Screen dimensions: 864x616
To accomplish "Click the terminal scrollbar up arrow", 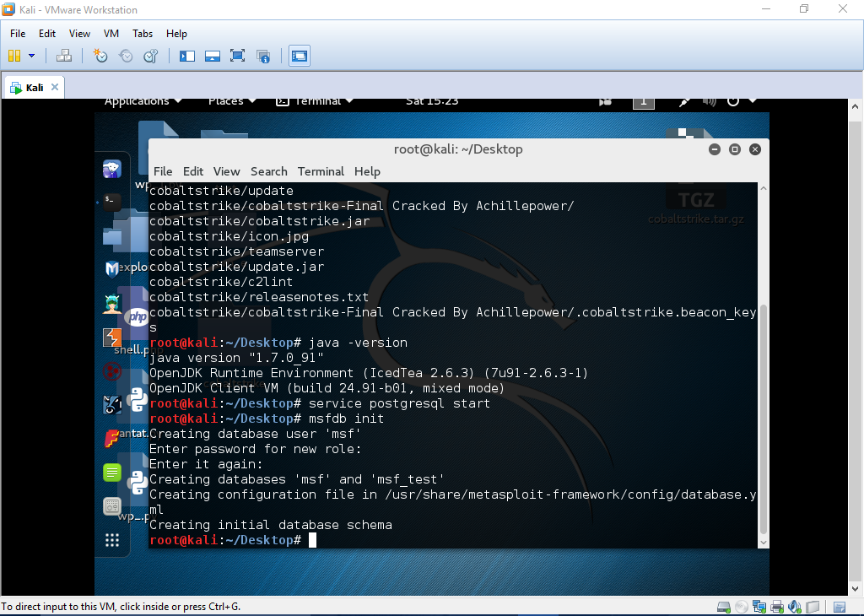I will 763,188.
